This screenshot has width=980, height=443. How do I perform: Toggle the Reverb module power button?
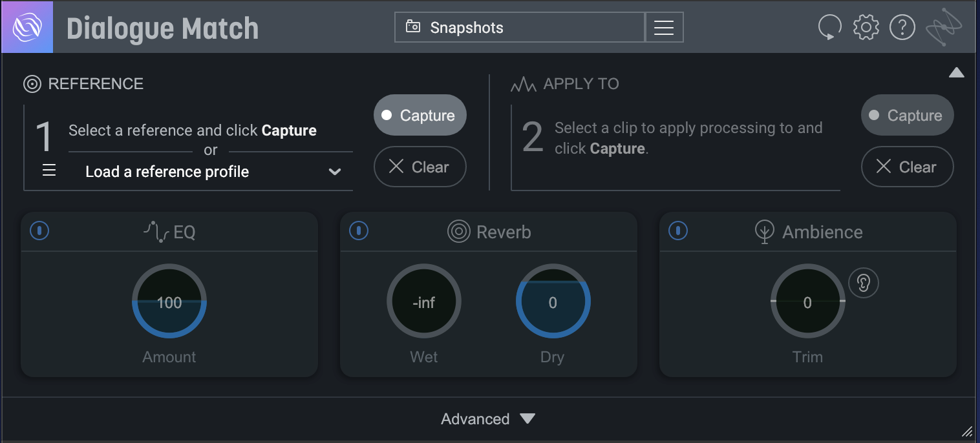(359, 231)
